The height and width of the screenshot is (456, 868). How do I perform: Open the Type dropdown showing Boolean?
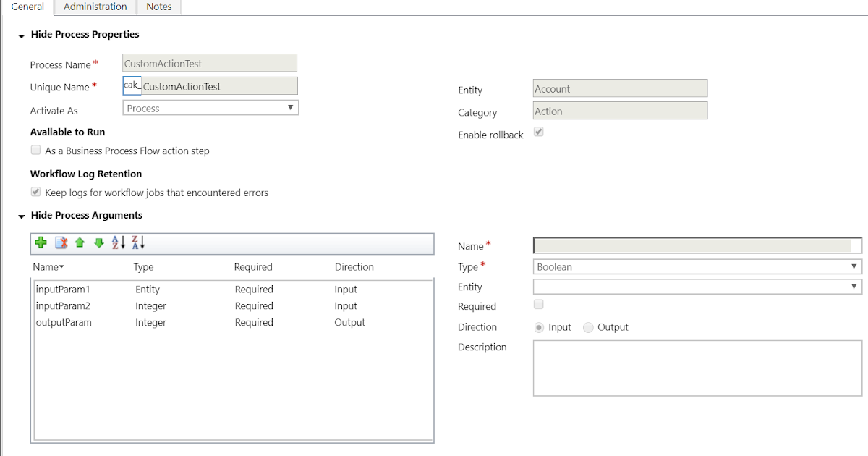coord(854,266)
